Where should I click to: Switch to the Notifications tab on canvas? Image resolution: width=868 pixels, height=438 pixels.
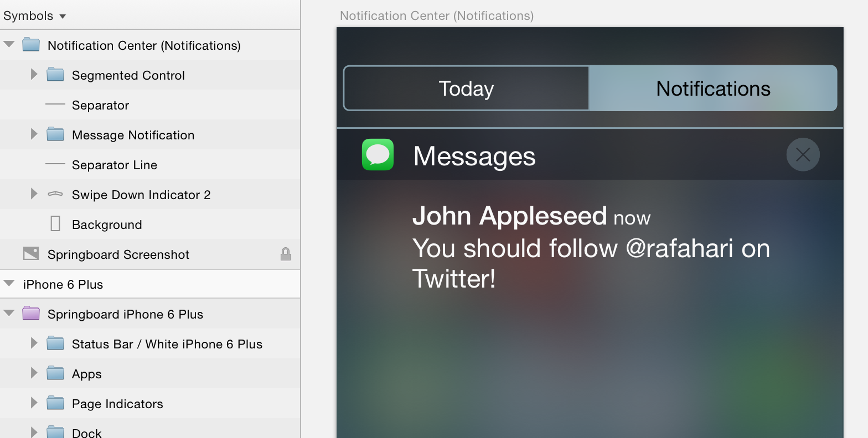(x=713, y=88)
